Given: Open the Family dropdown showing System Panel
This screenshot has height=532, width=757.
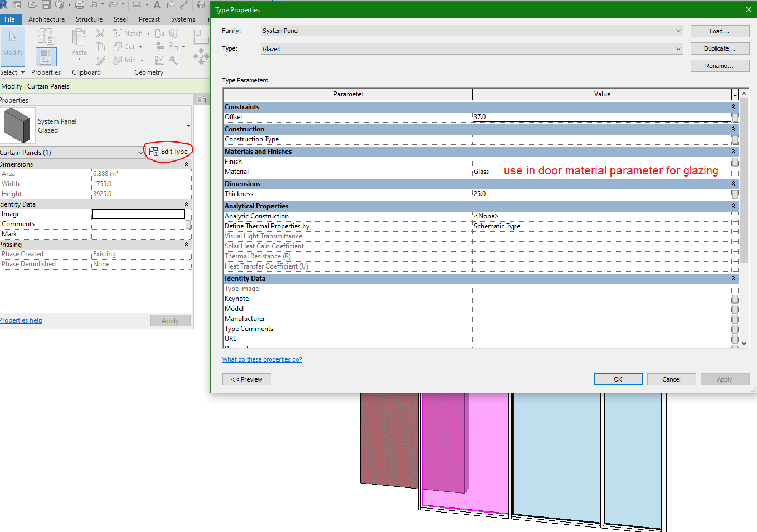Looking at the screenshot, I should pos(678,31).
